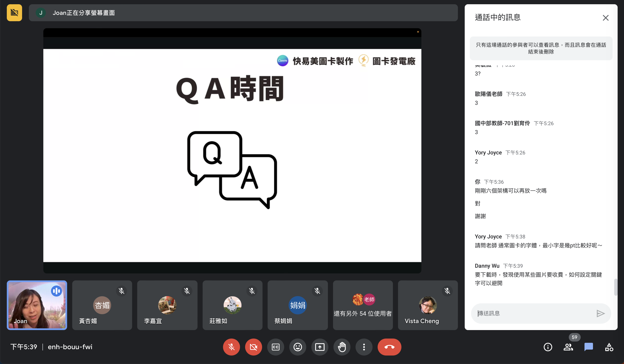Click 歐陽儀老師 sender name in chat

coord(488,94)
